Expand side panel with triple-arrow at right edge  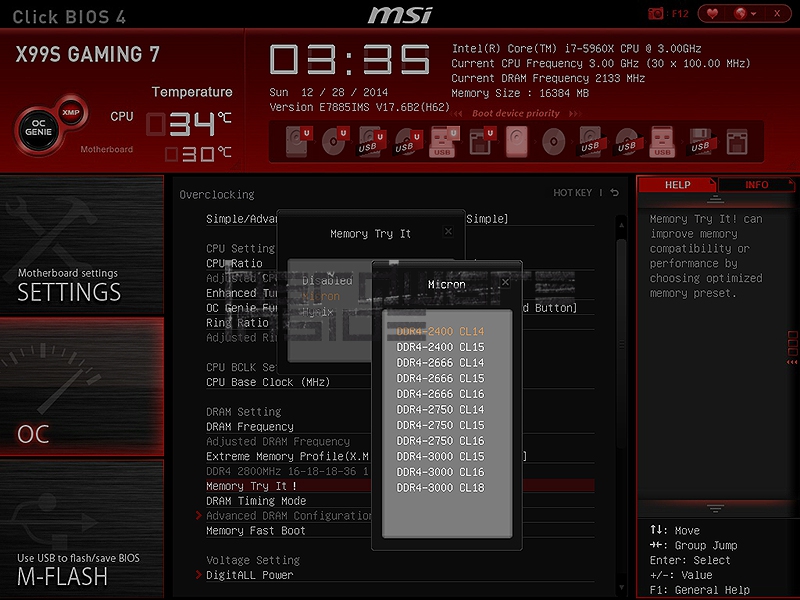pos(792,362)
